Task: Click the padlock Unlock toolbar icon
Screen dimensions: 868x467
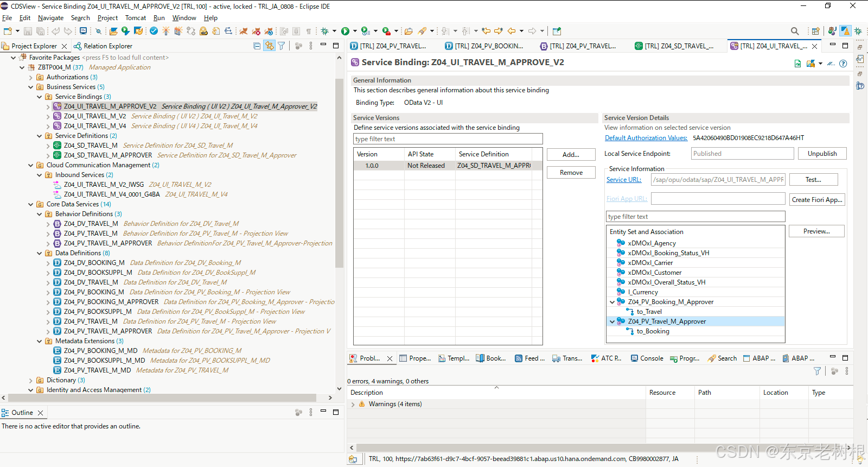Action: point(203,31)
